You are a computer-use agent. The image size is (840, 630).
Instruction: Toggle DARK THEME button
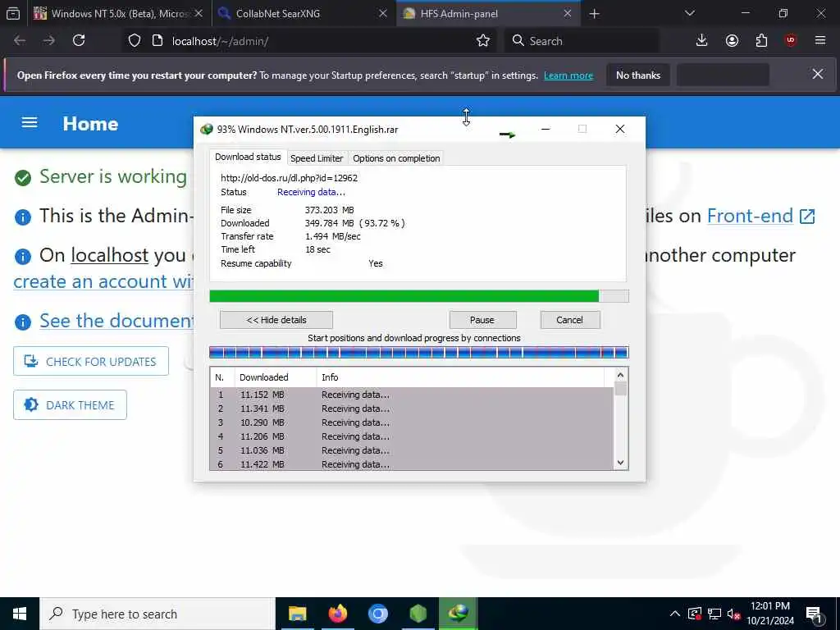(x=71, y=405)
